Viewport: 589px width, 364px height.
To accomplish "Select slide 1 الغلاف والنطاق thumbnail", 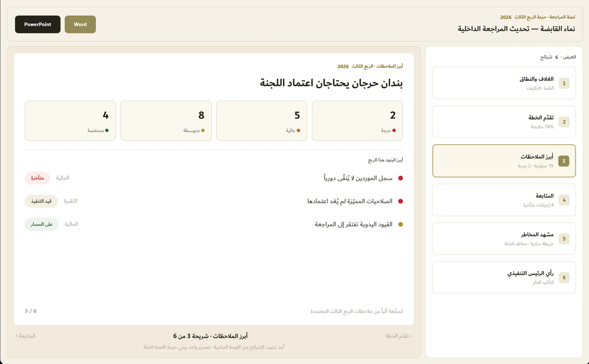I will [x=504, y=83].
